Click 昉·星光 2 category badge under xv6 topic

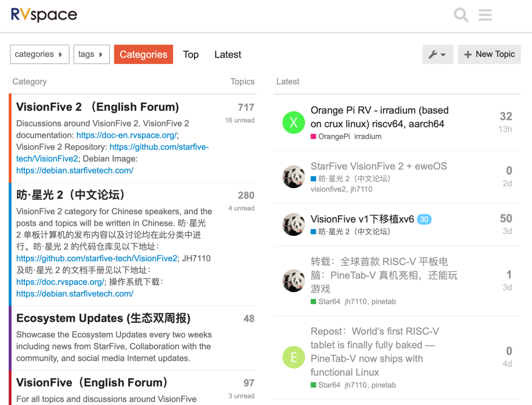pos(351,232)
